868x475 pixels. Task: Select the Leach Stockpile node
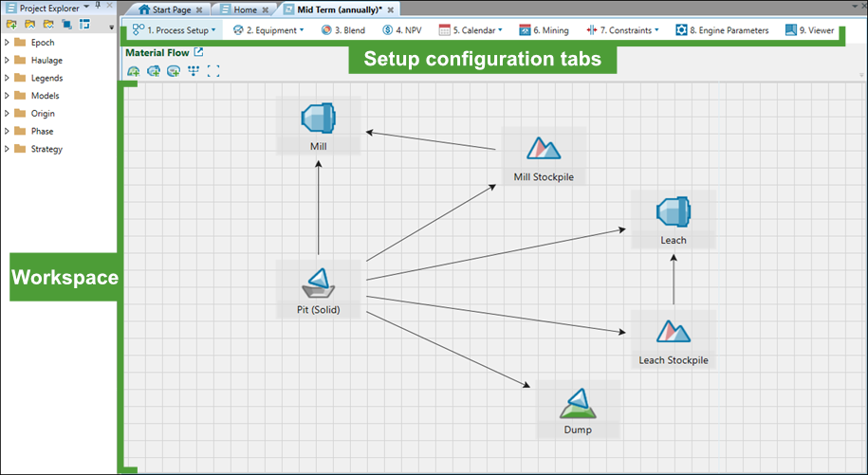coord(674,339)
